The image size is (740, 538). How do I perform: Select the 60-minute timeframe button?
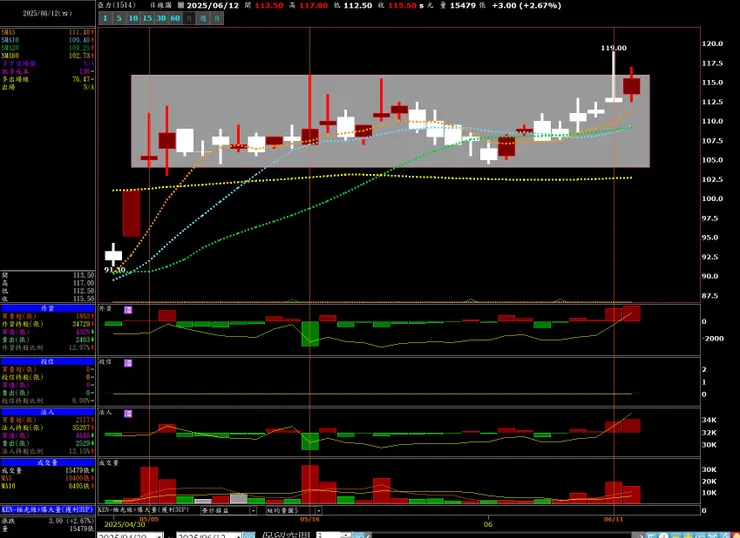(175, 18)
